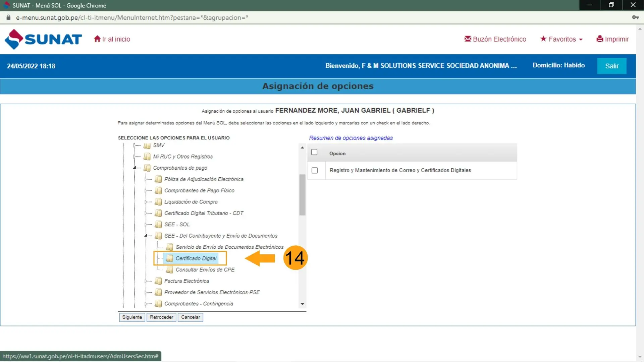Click Registro y Mantenimiento de Correo row text
This screenshot has width=644, height=362.
click(x=400, y=170)
